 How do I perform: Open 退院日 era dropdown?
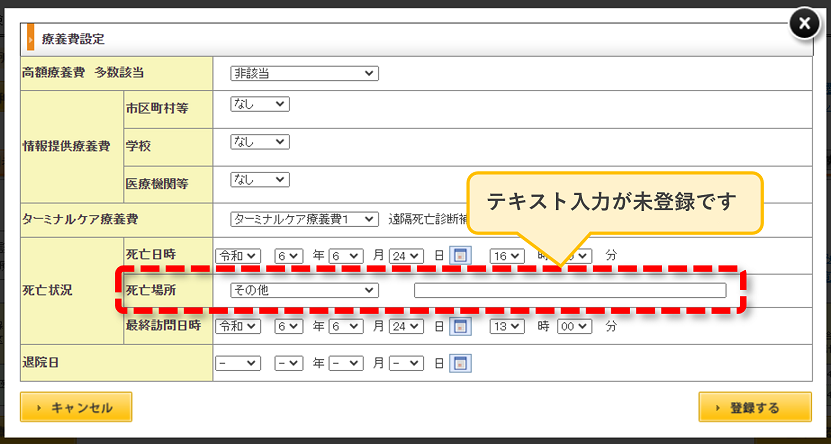click(238, 363)
